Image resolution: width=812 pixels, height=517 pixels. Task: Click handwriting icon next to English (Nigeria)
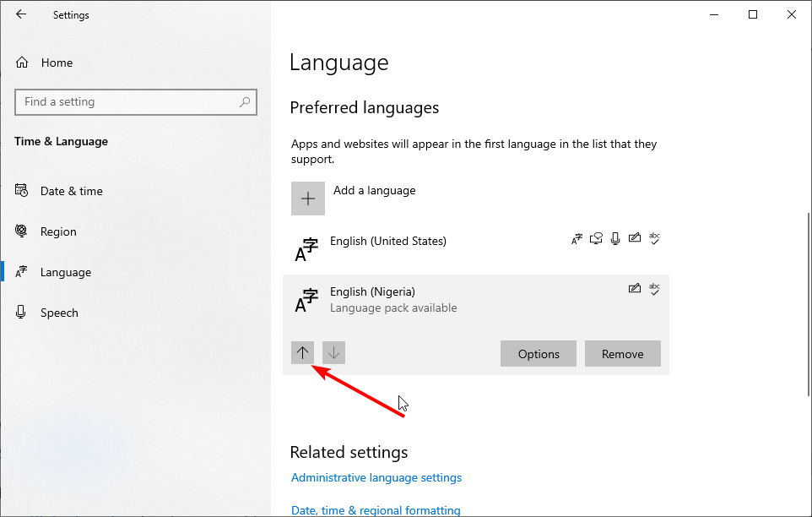635,289
